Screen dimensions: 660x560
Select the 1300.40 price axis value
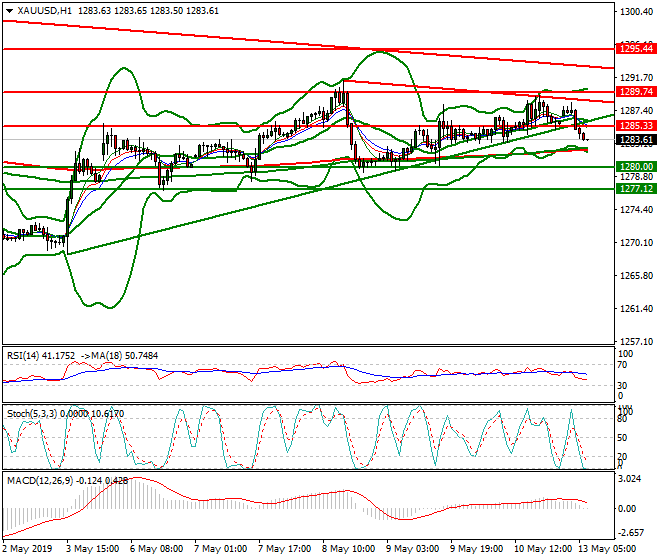636,12
